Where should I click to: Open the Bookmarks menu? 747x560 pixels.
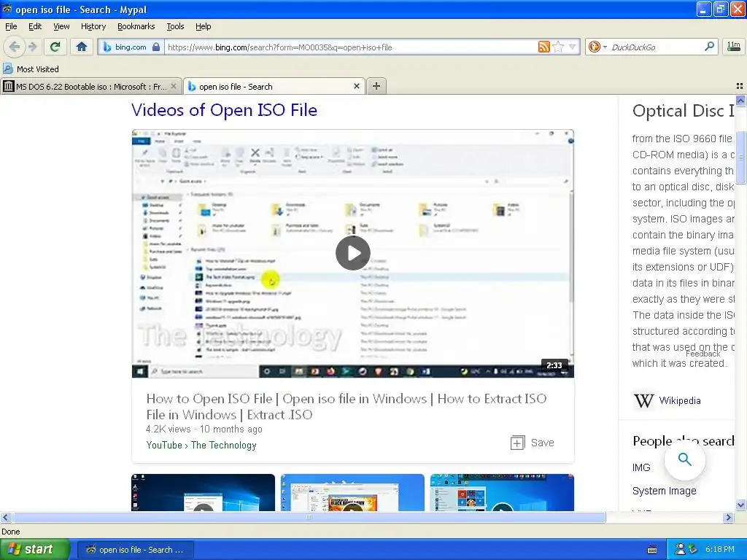(136, 26)
